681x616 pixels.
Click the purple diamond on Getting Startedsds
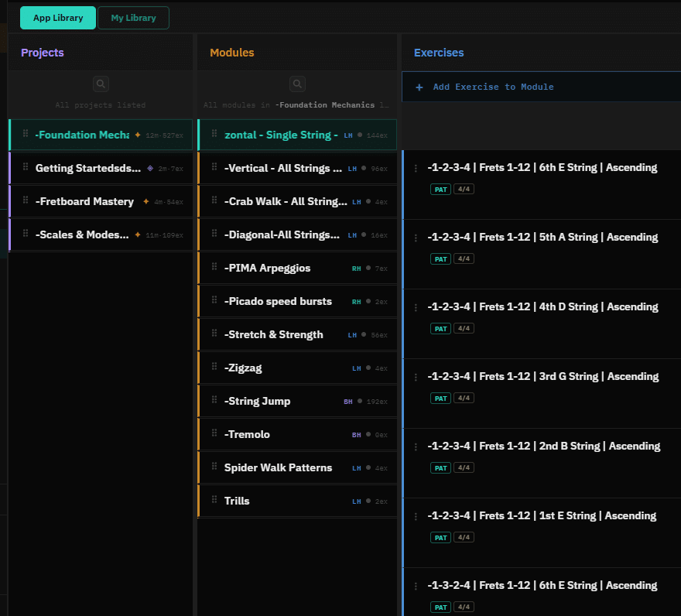pyautogui.click(x=150, y=168)
